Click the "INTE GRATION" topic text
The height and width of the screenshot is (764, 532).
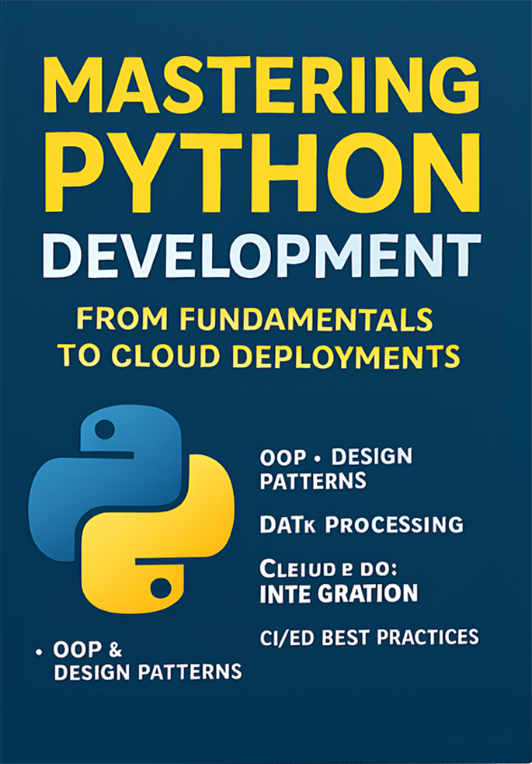(339, 593)
